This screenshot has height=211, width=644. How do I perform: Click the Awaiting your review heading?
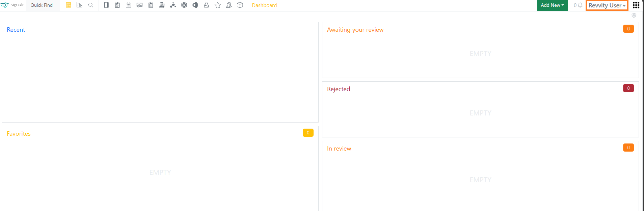(x=355, y=30)
